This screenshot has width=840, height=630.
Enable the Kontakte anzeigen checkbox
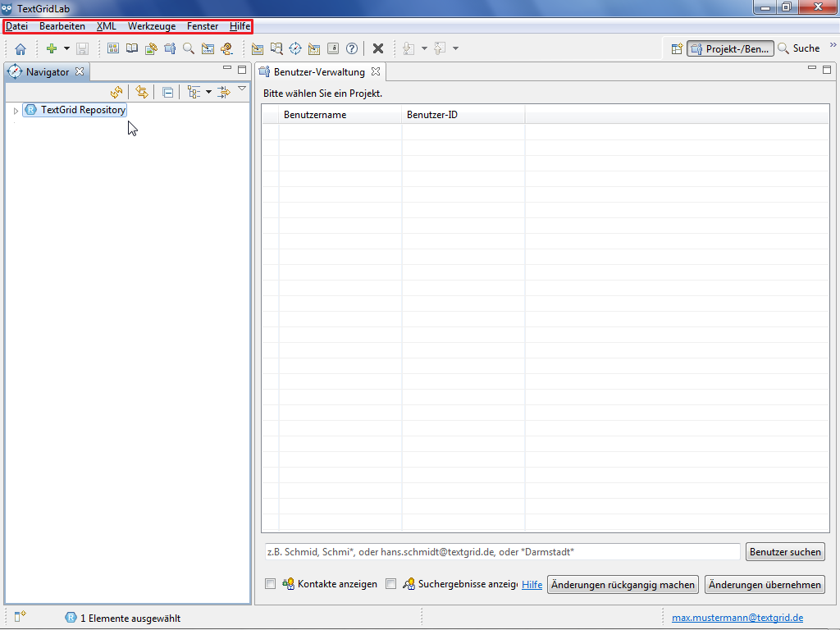270,584
